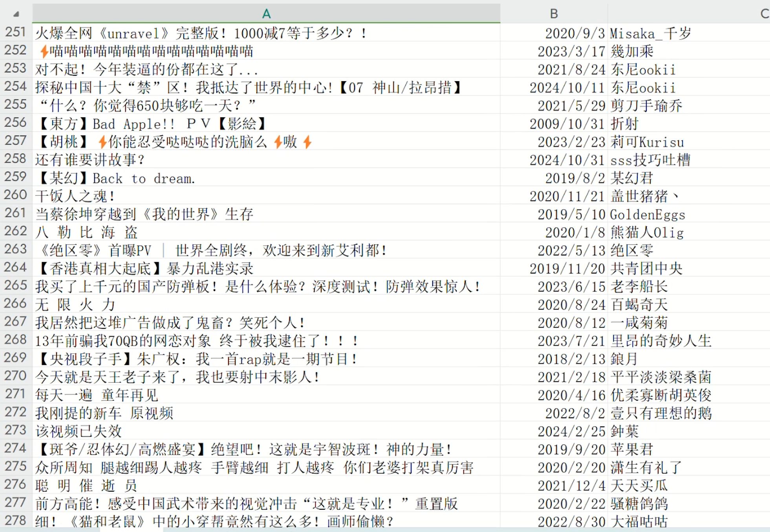Click cell "我刚提的新车 原视频"
The height and width of the screenshot is (532, 770).
coord(266,413)
